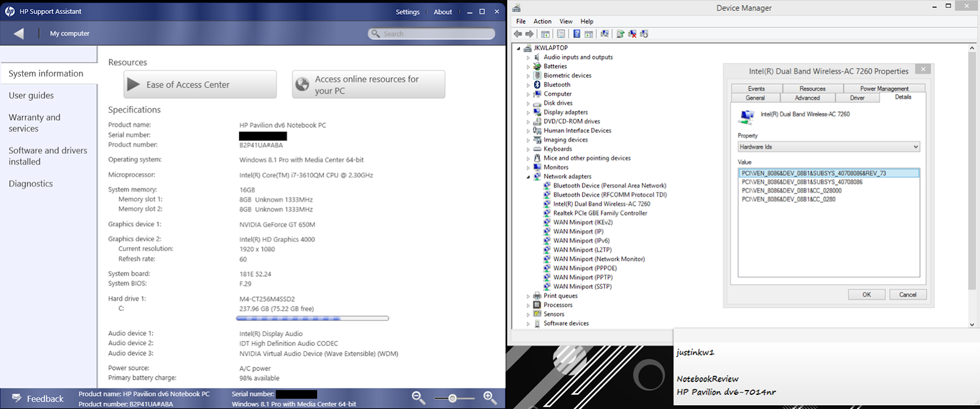Click the Sensors category icon
Screen dimensions: 980x409
[x=537, y=314]
